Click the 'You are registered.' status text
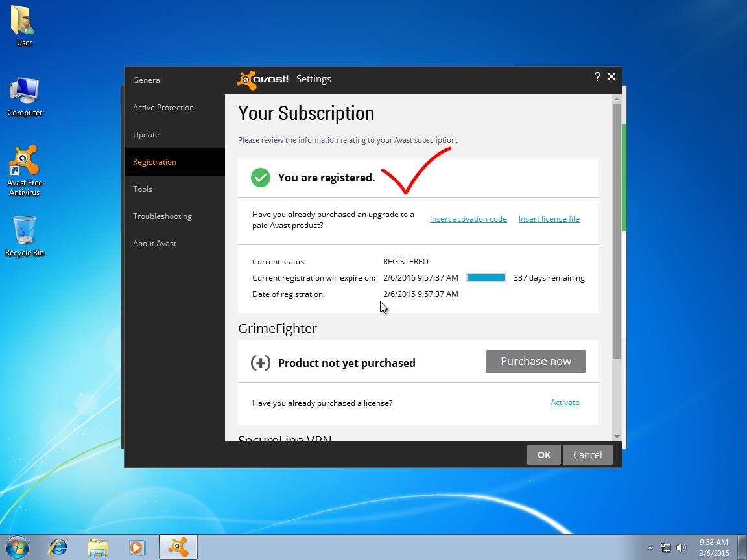The image size is (747, 560). pyautogui.click(x=326, y=178)
